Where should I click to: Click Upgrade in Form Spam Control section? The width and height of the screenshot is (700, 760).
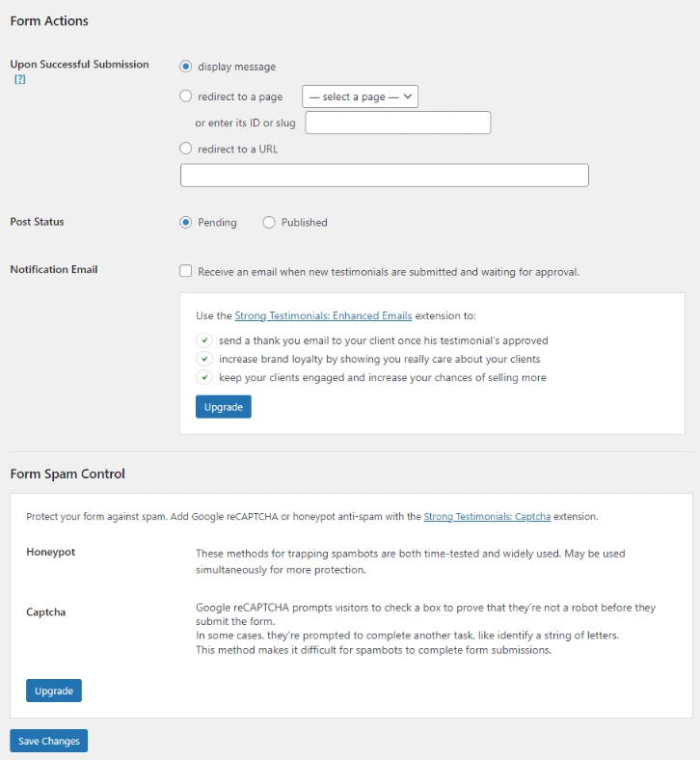pyautogui.click(x=54, y=691)
